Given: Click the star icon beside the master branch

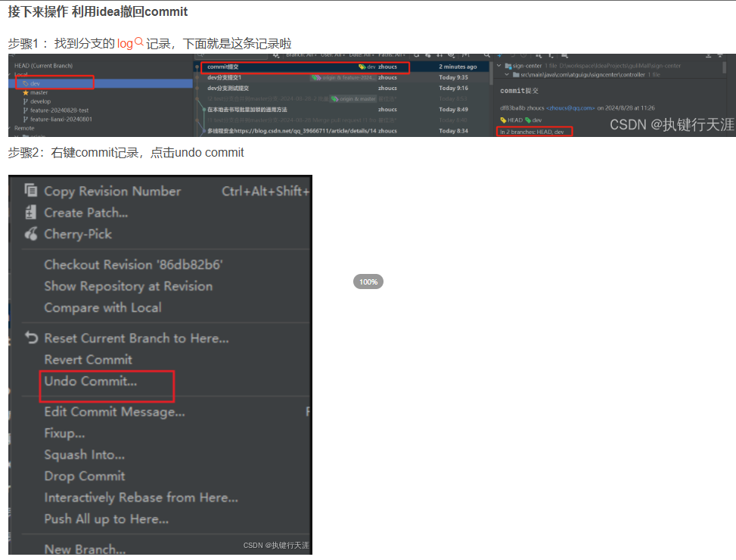Looking at the screenshot, I should click(x=25, y=93).
